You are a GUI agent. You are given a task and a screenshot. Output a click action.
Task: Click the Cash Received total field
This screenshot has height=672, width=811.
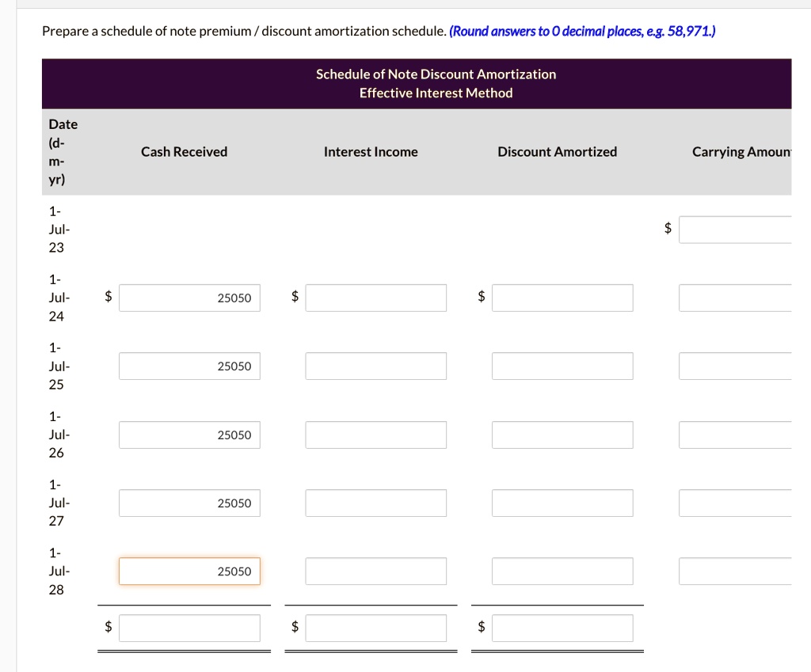click(x=189, y=628)
